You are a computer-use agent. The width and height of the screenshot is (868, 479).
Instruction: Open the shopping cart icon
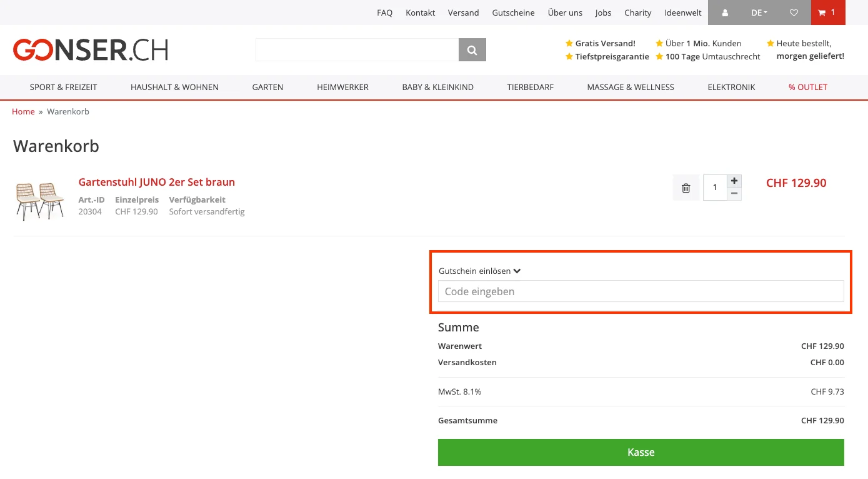click(827, 13)
